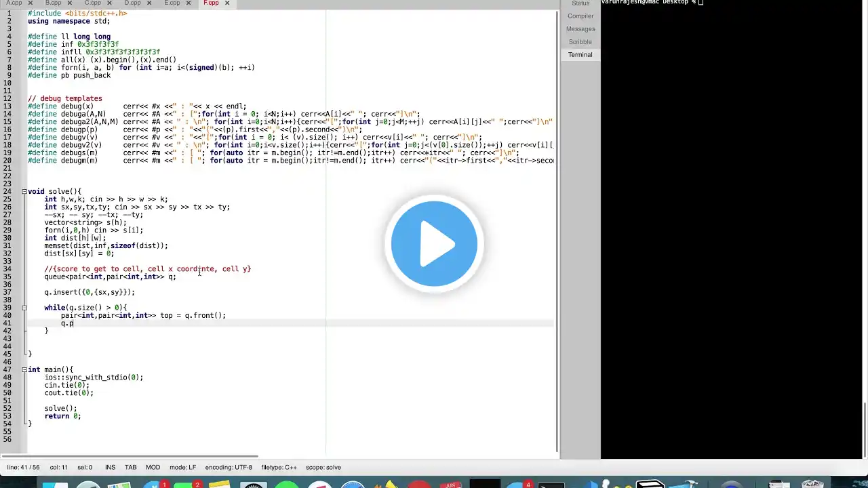The height and width of the screenshot is (488, 868).
Task: Show the Status panel tab
Action: tap(580, 3)
